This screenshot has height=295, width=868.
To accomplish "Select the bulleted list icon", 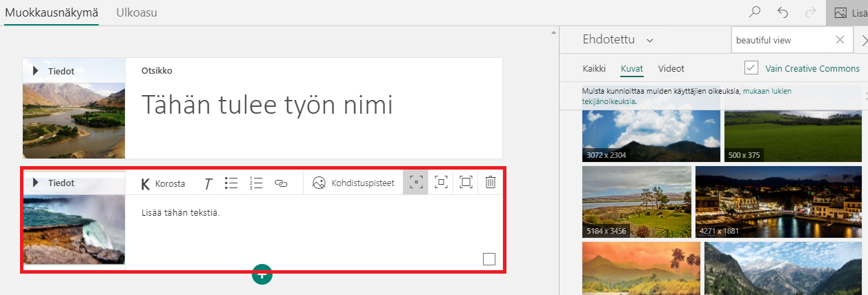I will [x=231, y=183].
